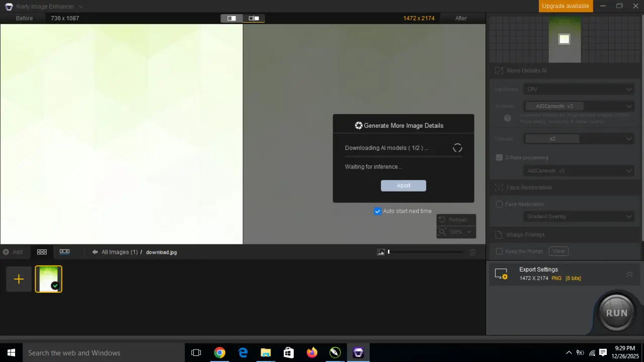Open the network status tray icon
The width and height of the screenshot is (644, 362).
coord(592,353)
